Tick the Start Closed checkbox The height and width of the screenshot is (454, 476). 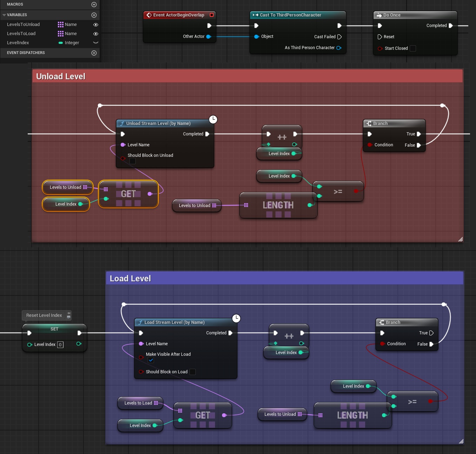point(413,48)
